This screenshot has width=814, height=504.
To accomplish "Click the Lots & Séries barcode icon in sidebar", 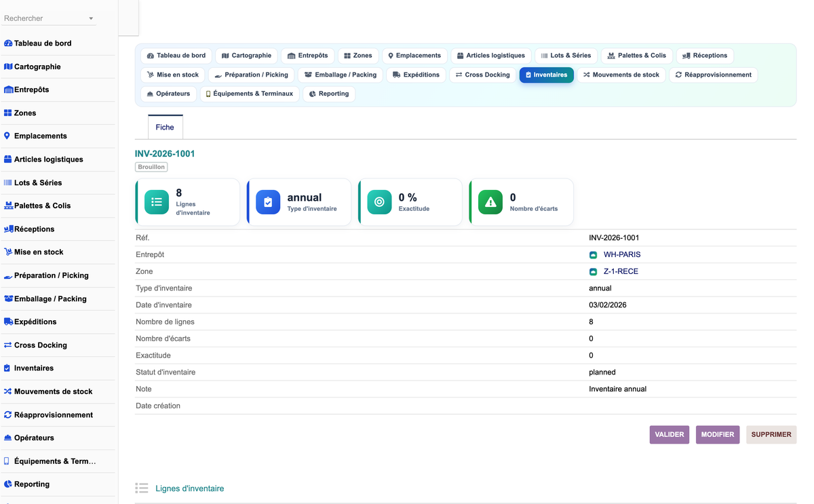I will pos(8,182).
